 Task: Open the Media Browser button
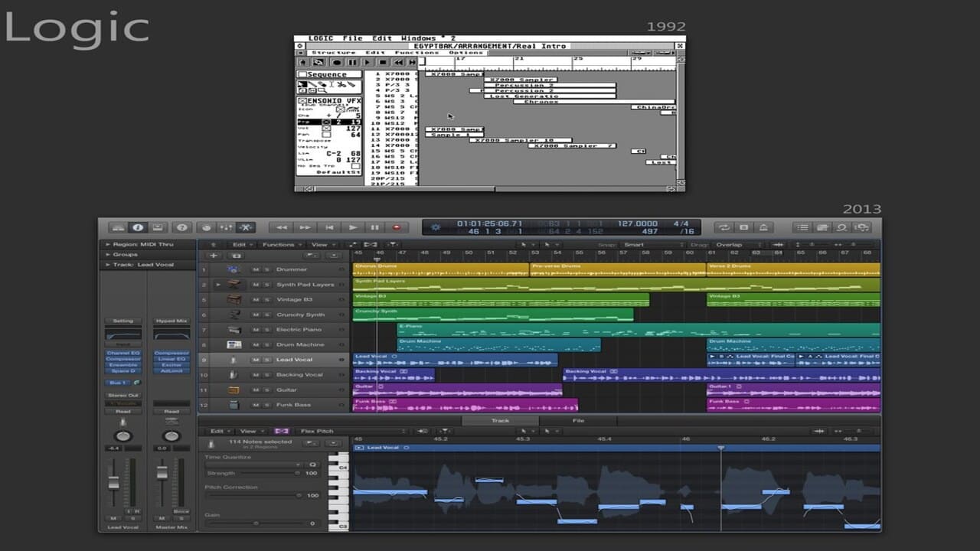862,227
